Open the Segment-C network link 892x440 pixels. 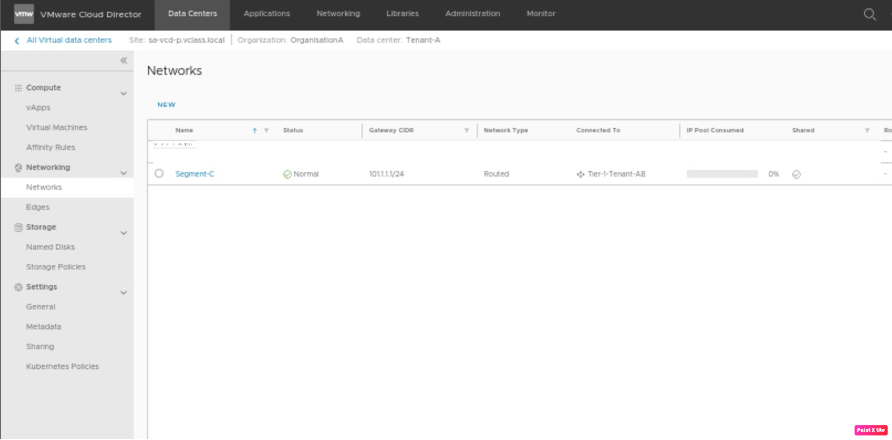tap(194, 174)
